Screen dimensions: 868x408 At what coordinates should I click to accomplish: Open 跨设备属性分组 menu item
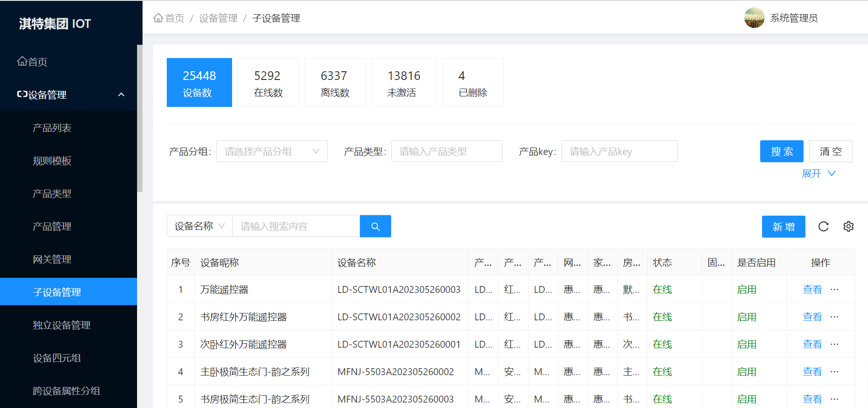(69, 391)
